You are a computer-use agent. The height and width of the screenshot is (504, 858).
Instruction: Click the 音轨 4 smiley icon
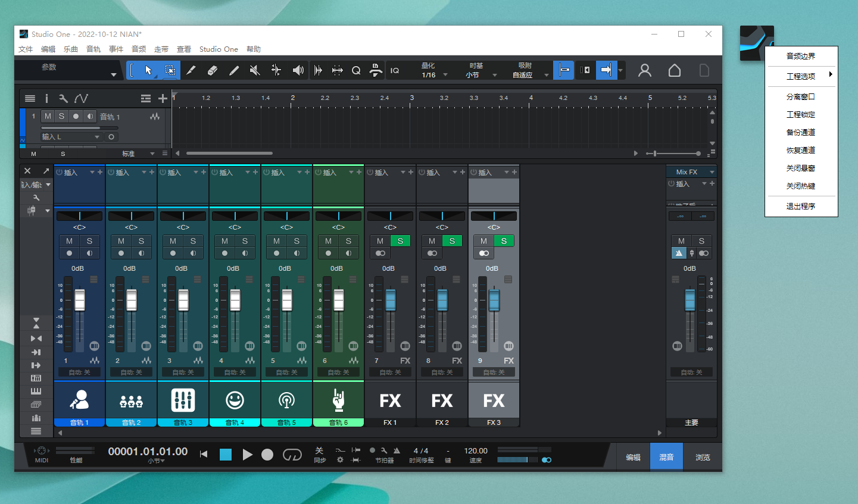235,400
